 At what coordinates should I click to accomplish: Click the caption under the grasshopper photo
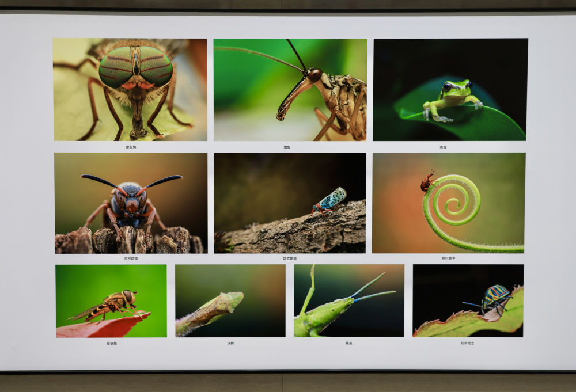(348, 344)
